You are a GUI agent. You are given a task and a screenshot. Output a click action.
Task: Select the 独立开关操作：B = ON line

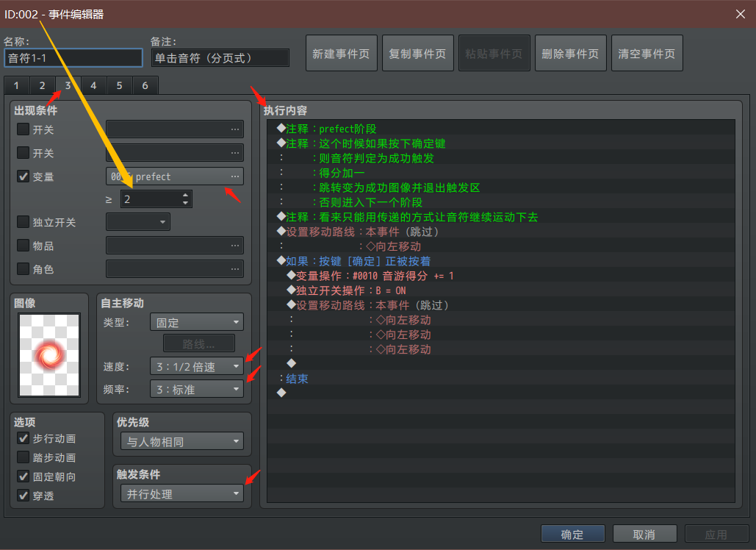coord(501,290)
